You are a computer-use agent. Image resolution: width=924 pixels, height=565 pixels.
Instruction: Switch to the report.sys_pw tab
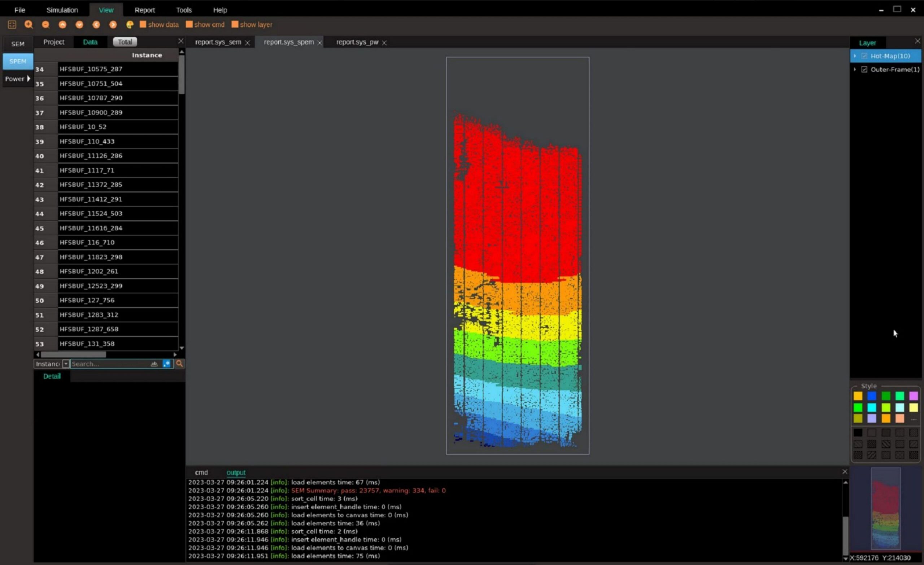coord(357,42)
